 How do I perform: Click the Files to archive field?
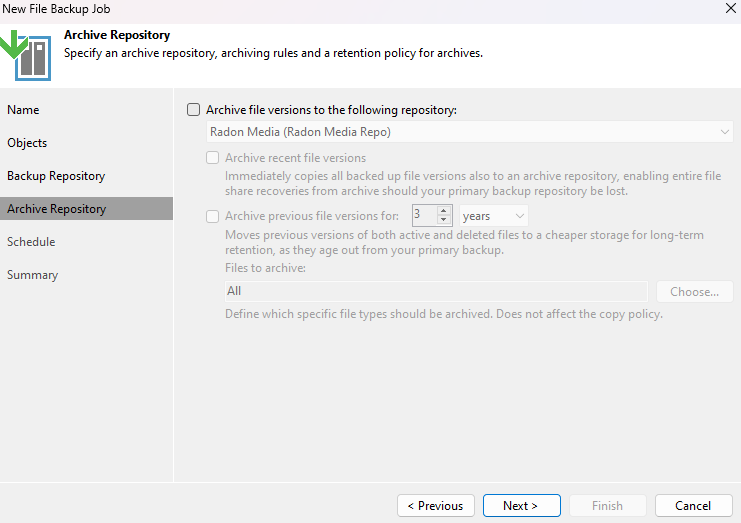pyautogui.click(x=436, y=291)
